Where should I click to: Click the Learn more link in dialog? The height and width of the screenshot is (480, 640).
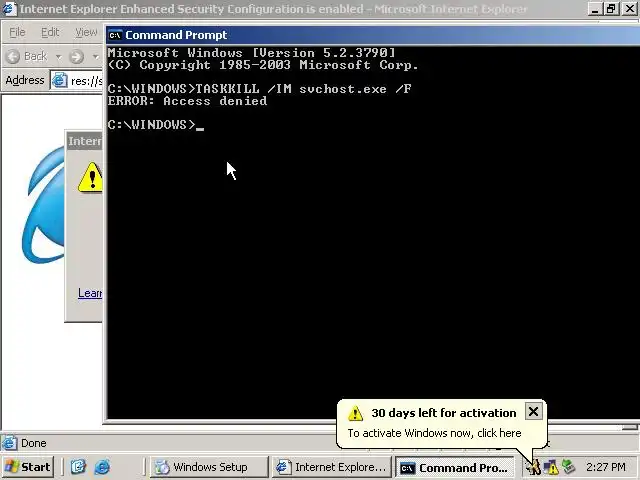(90, 293)
